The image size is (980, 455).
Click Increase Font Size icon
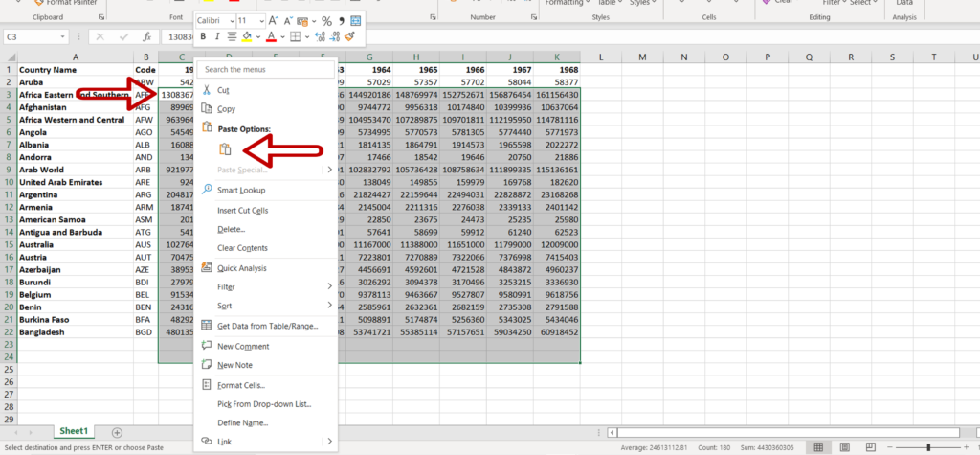(x=273, y=21)
